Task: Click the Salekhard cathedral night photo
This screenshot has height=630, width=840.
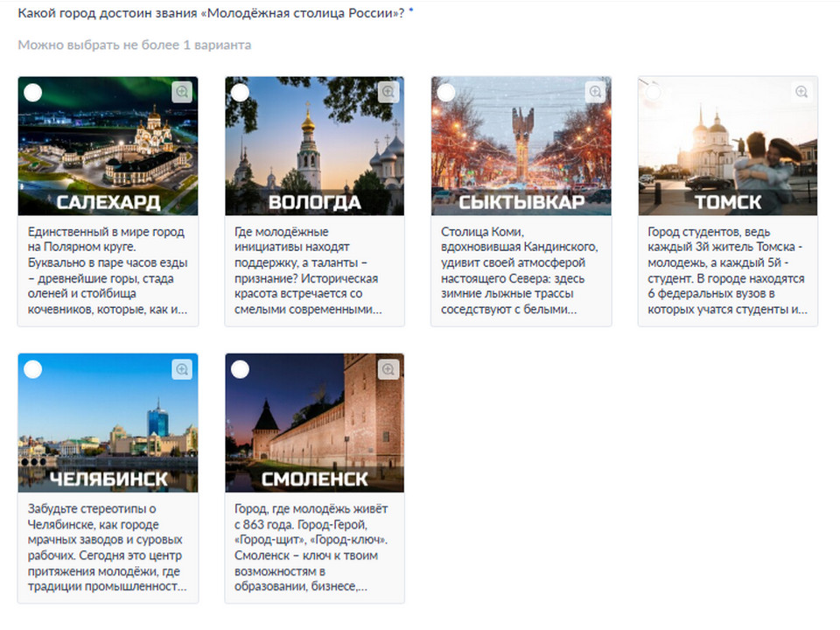Action: click(x=108, y=140)
